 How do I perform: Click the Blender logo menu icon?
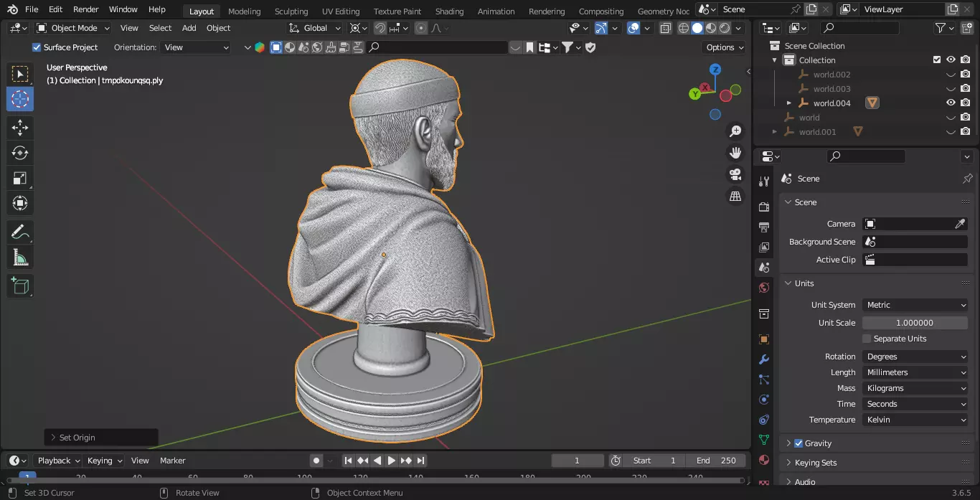[x=12, y=9]
